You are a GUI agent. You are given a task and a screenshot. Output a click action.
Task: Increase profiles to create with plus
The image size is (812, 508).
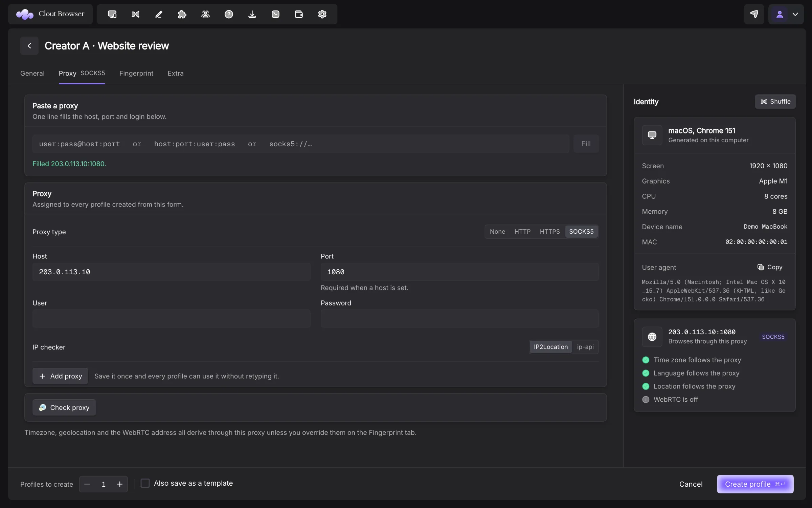click(x=120, y=484)
